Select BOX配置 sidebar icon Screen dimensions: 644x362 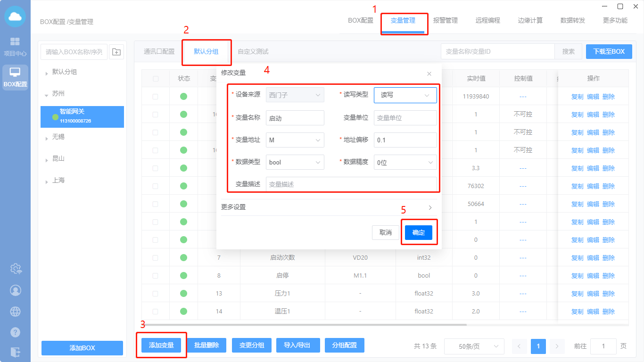tap(15, 77)
